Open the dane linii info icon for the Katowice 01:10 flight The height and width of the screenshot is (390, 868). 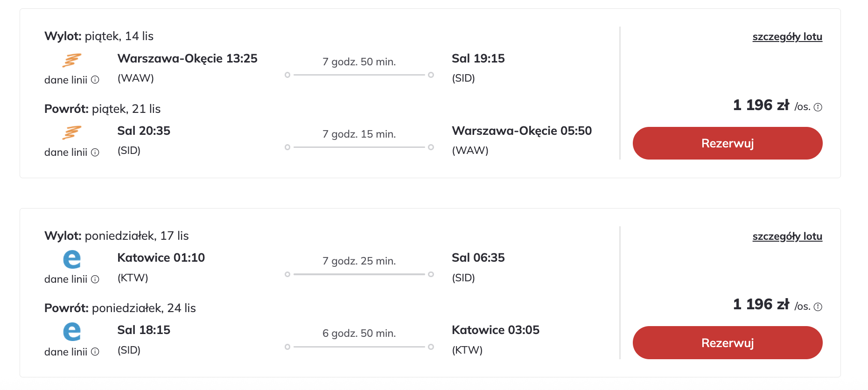coord(96,279)
